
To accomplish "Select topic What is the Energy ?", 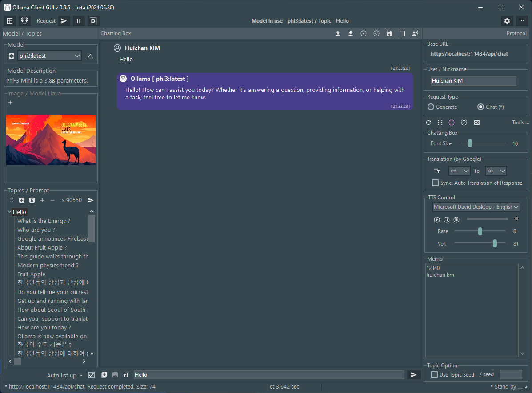I will (44, 221).
